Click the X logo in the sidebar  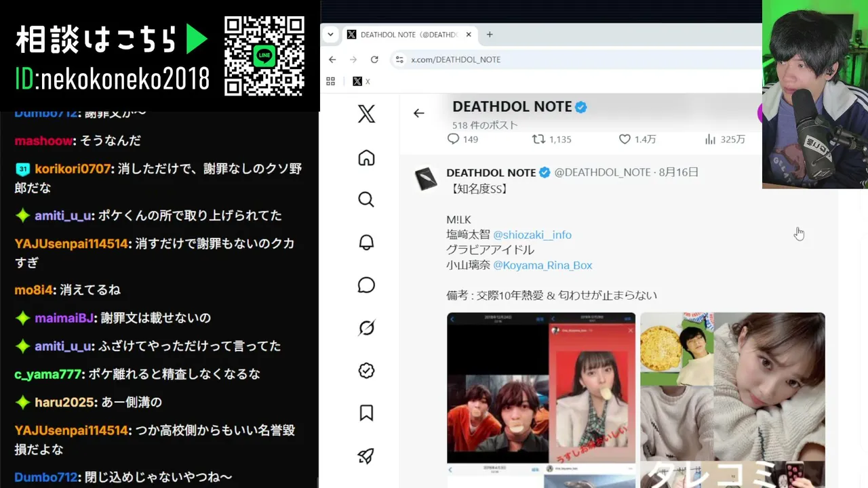click(366, 114)
